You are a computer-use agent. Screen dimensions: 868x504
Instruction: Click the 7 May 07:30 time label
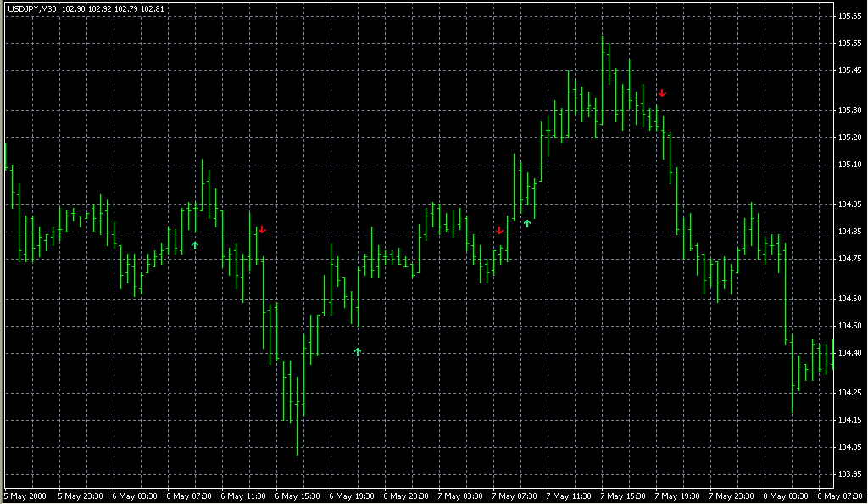pos(515,496)
